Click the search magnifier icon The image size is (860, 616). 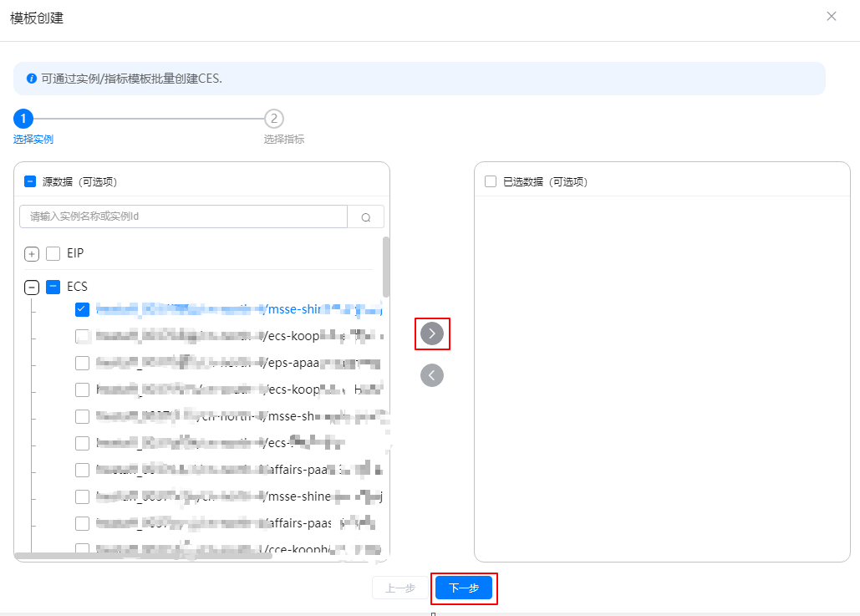(365, 217)
